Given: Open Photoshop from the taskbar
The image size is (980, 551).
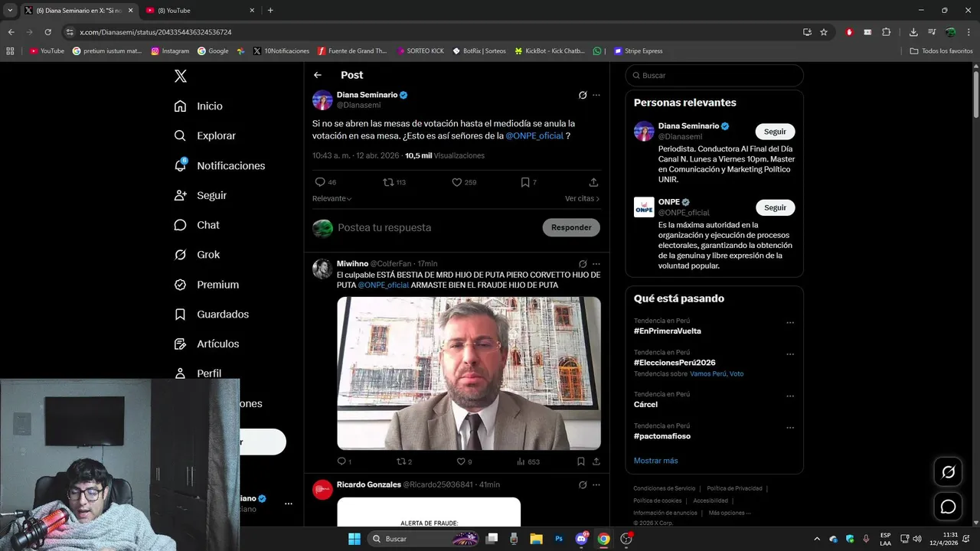Looking at the screenshot, I should 559,539.
